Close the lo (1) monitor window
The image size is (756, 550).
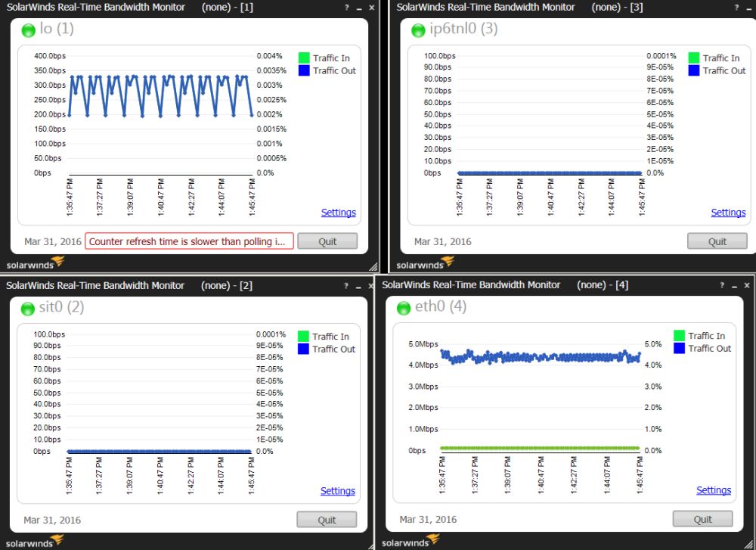(372, 8)
